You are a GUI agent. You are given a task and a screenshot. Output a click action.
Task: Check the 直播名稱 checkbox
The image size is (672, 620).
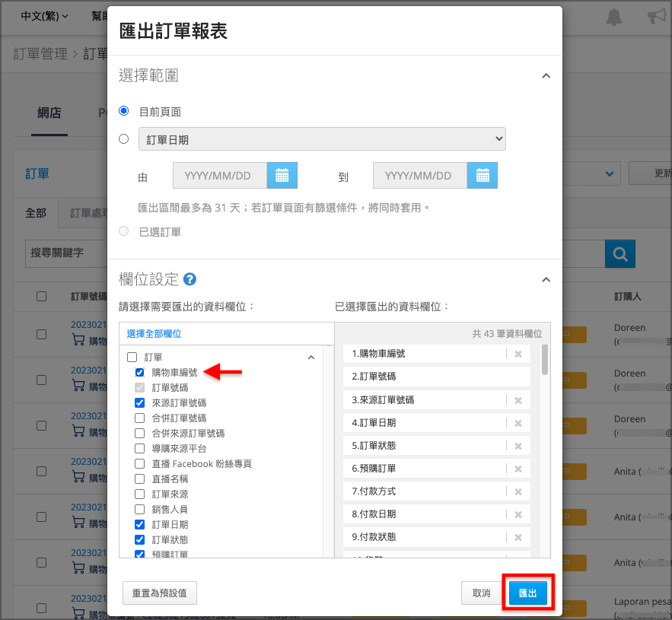(140, 479)
